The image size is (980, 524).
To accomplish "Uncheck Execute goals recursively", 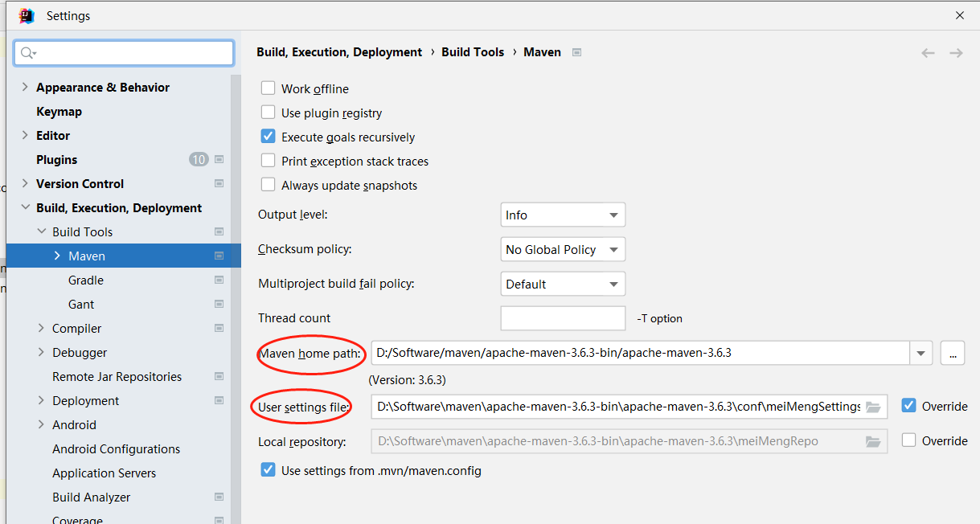I will click(x=269, y=137).
